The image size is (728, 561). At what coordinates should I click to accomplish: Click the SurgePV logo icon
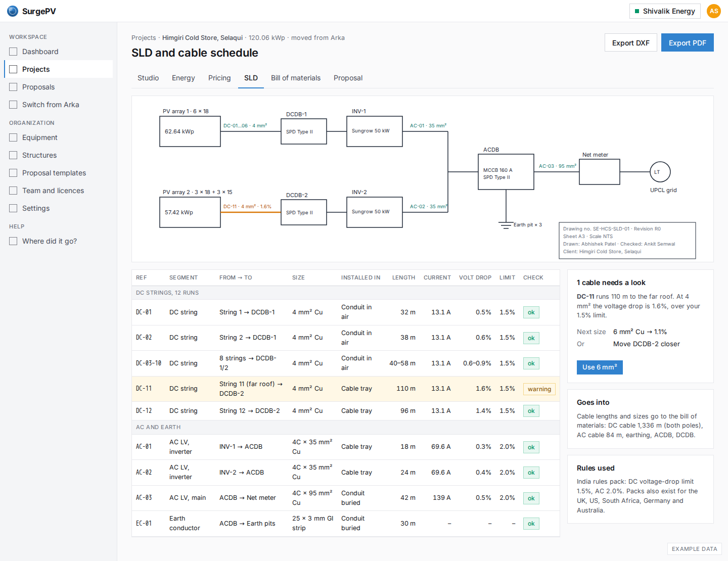pyautogui.click(x=13, y=11)
